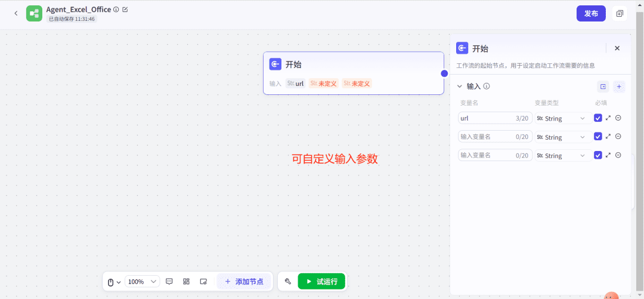
Task: Click the edit icon next to workflow name
Action: tap(125, 10)
